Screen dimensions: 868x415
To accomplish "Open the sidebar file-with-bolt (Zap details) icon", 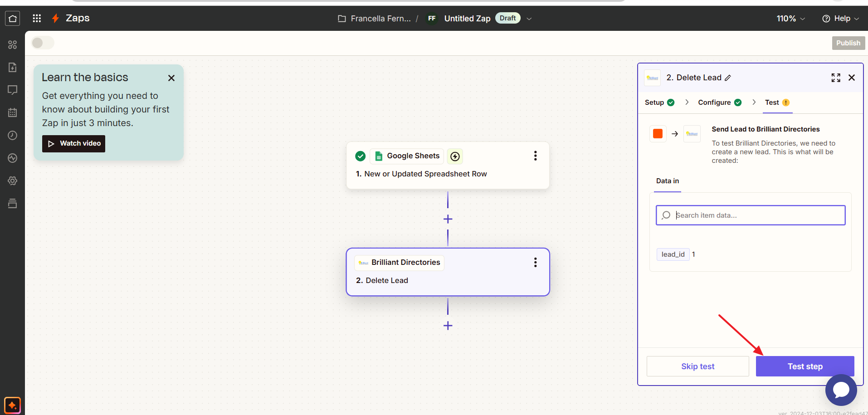I will coord(13,67).
